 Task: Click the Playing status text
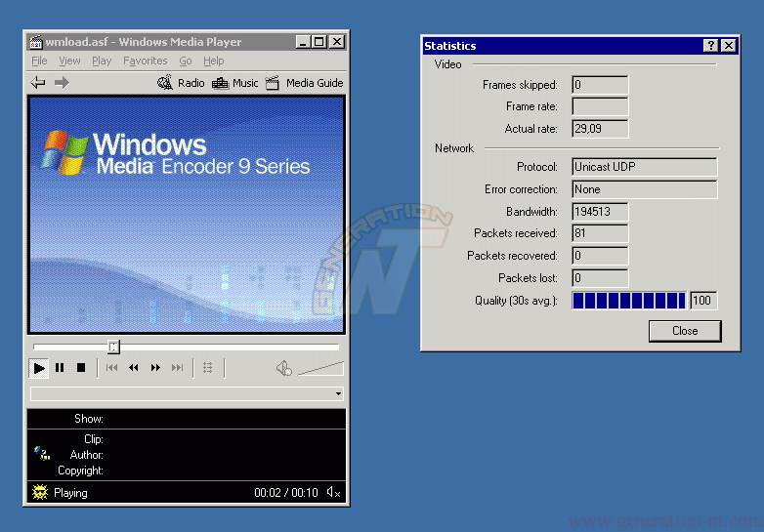point(70,493)
